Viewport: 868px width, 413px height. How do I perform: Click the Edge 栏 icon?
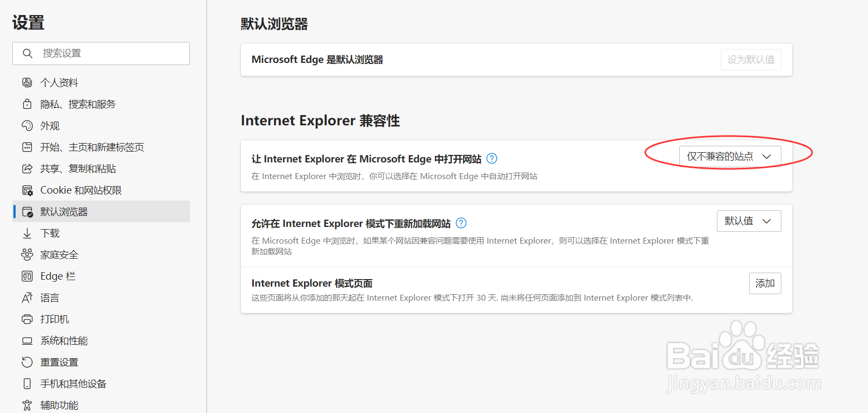pyautogui.click(x=27, y=276)
